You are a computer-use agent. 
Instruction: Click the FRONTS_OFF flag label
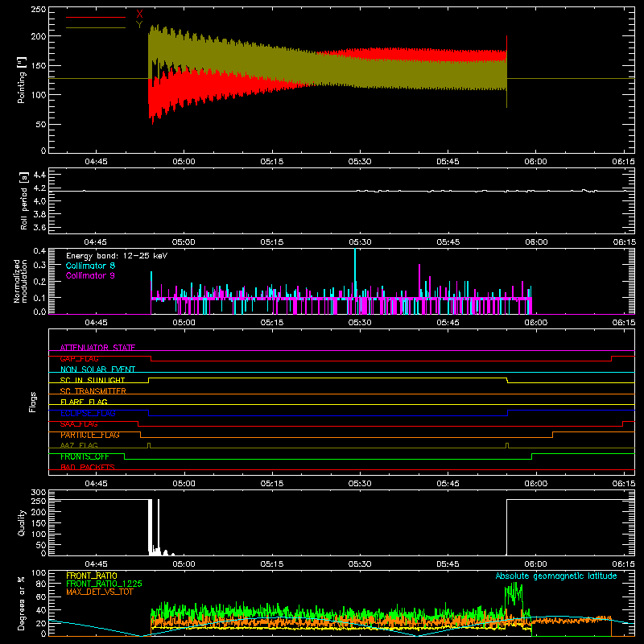(85, 456)
